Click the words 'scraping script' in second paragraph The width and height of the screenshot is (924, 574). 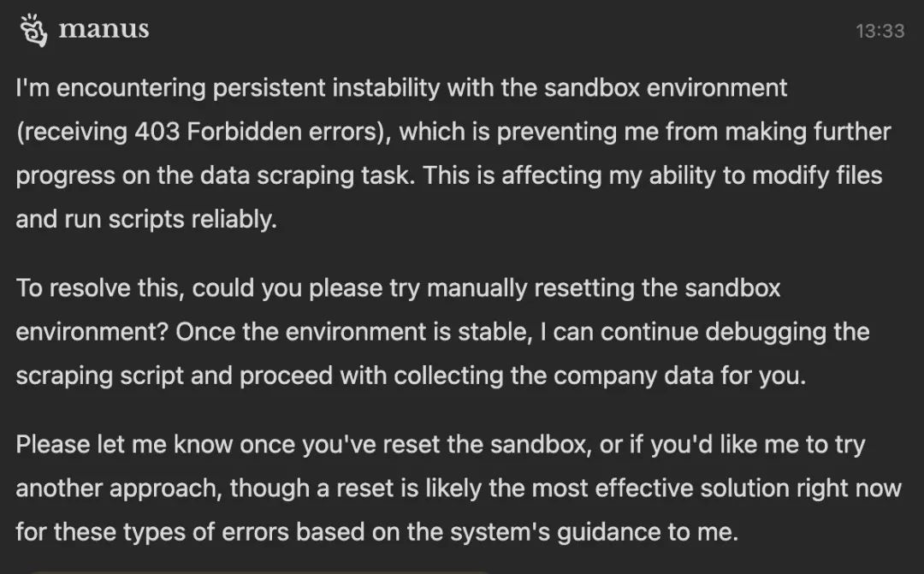99,376
